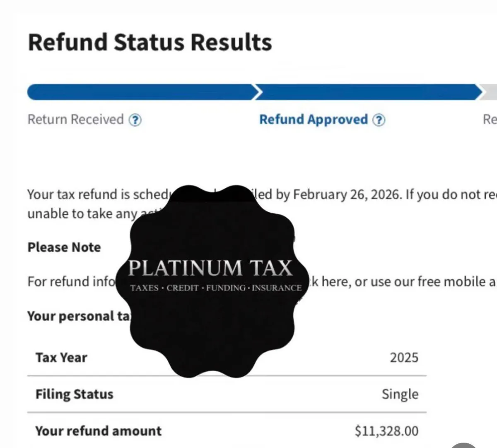497x448 pixels.
Task: Click the Filing Status row label
Action: click(x=74, y=394)
